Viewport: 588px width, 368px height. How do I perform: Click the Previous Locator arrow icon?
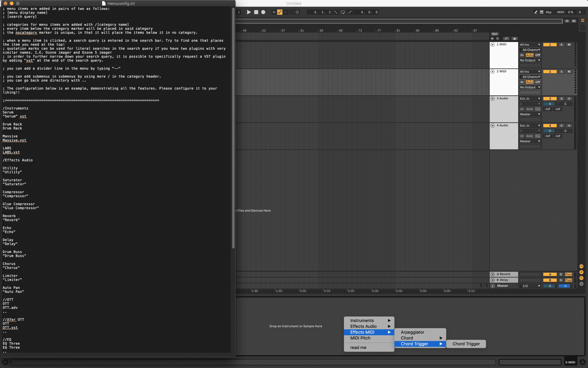492,38
